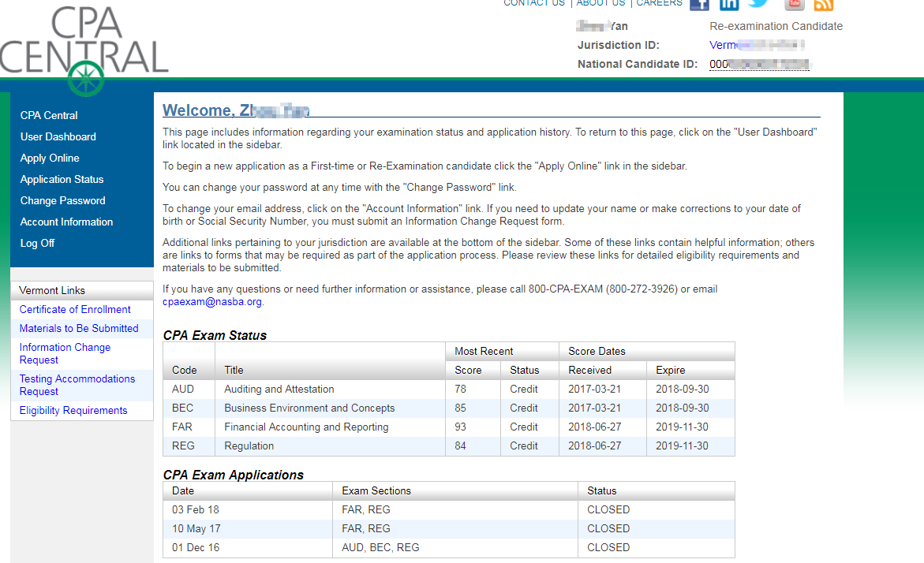Start a new application via Apply Online

50,158
